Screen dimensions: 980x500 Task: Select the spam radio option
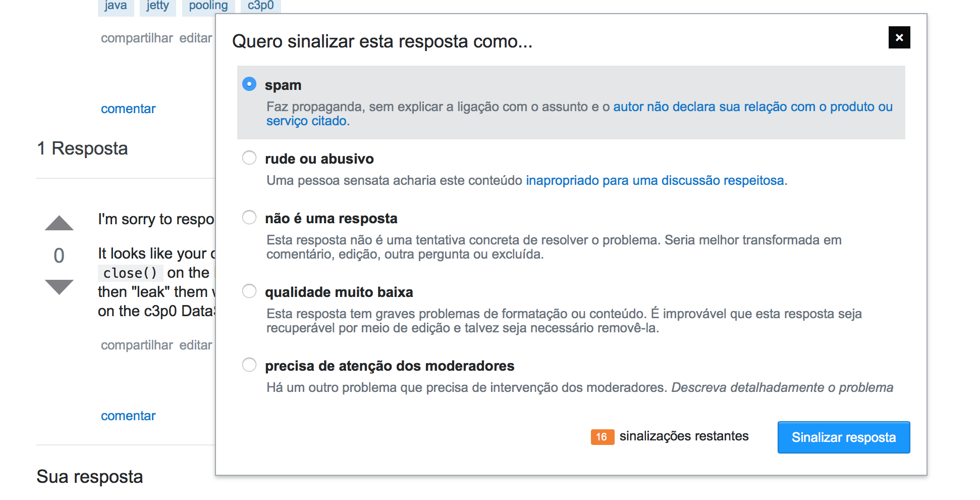point(249,84)
